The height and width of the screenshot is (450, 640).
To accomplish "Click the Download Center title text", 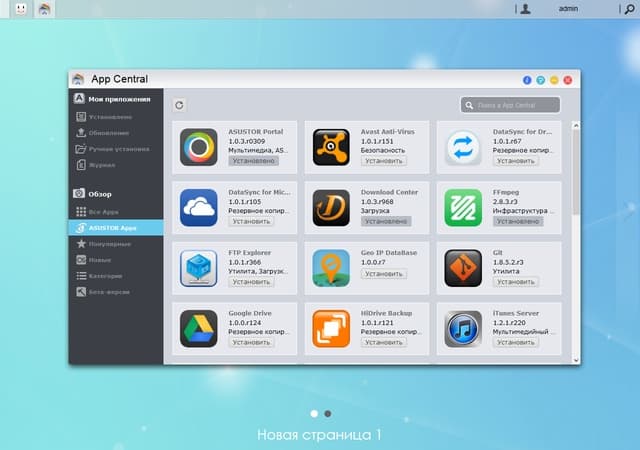I will [x=389, y=192].
